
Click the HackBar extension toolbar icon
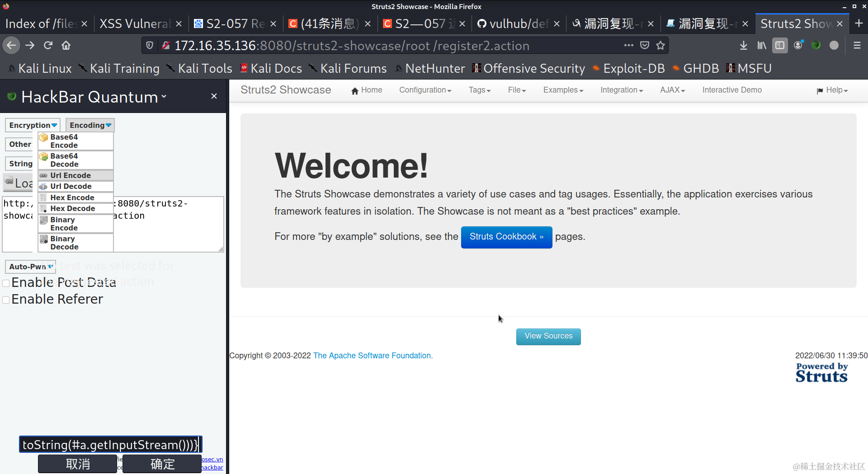(816, 45)
